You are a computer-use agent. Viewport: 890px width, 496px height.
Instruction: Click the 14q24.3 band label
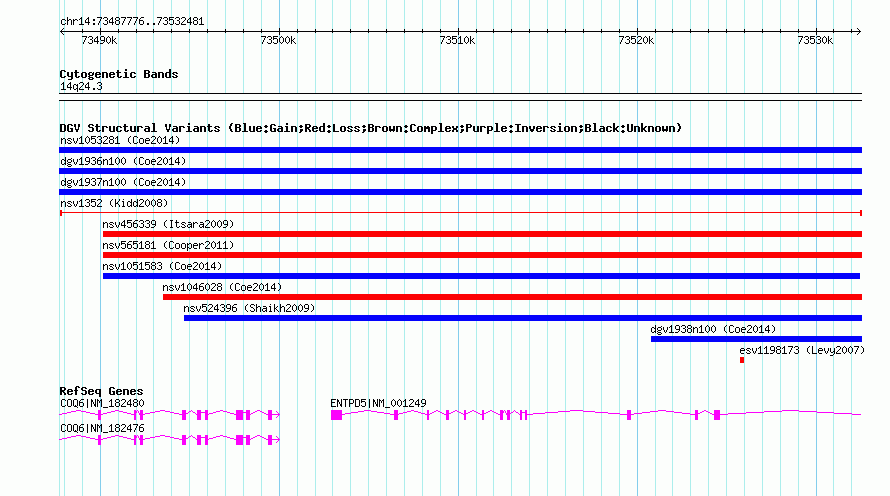81,87
